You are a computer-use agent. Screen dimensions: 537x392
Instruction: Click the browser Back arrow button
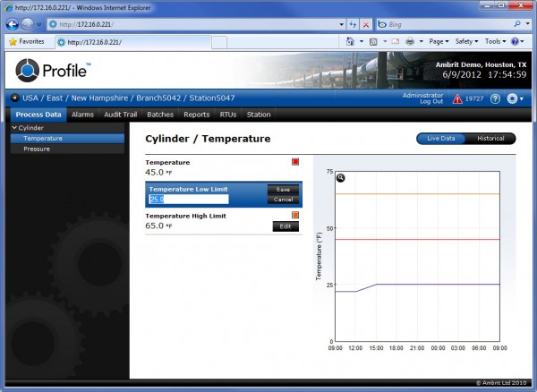click(x=13, y=24)
